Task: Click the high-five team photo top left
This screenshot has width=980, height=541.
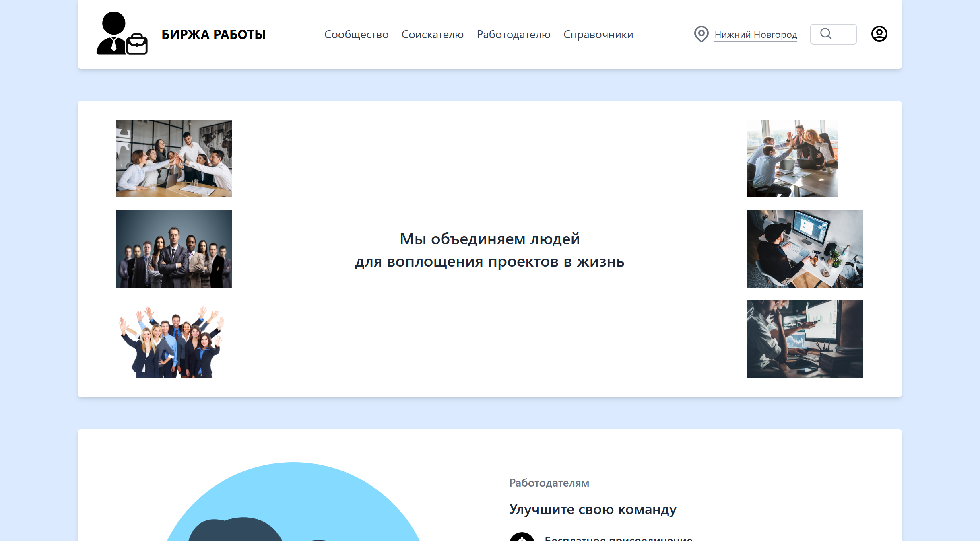Action: tap(174, 158)
